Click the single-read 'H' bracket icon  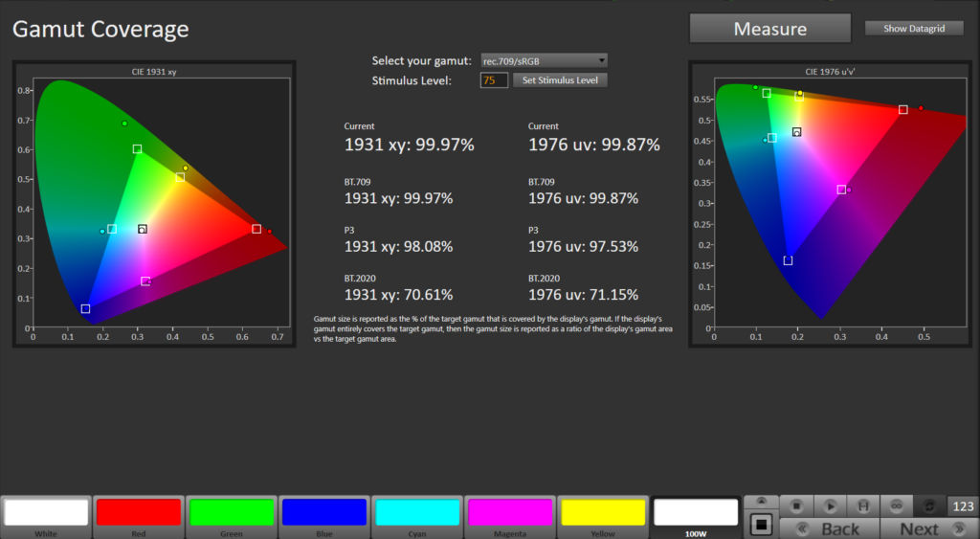pos(862,505)
